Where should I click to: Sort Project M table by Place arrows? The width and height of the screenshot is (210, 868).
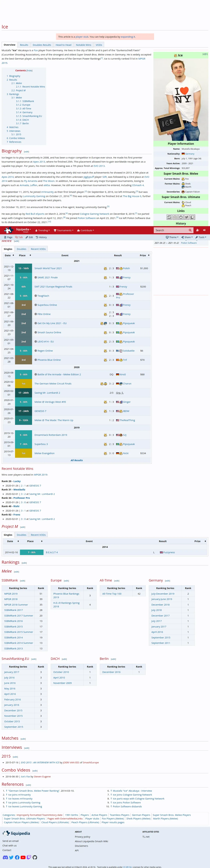[42, 541]
